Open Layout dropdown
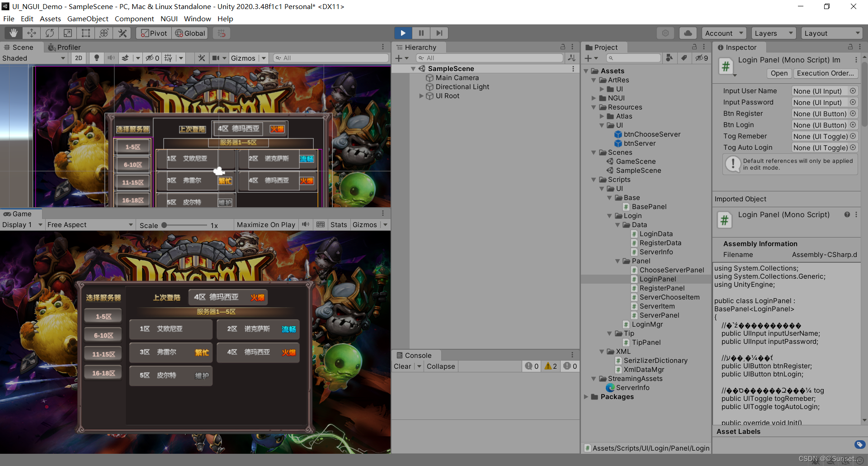 (831, 33)
